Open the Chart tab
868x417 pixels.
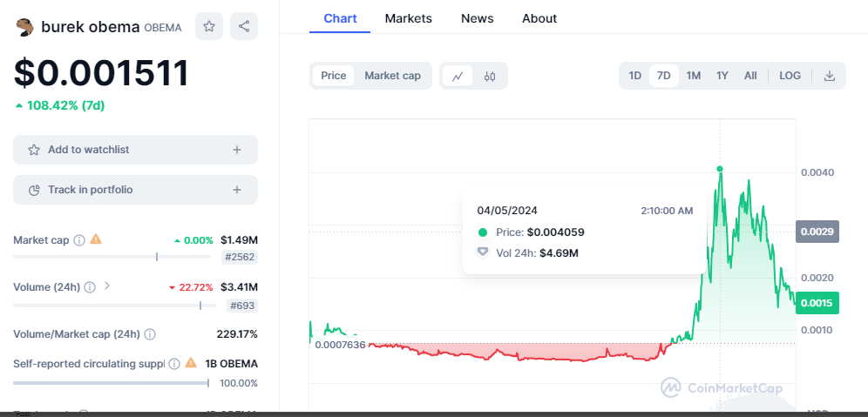[x=340, y=18]
